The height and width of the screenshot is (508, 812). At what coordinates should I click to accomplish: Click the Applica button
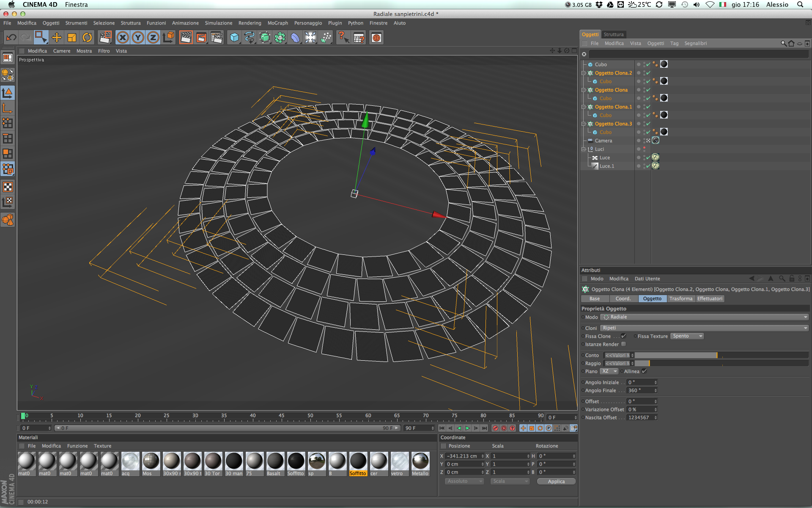coord(556,481)
